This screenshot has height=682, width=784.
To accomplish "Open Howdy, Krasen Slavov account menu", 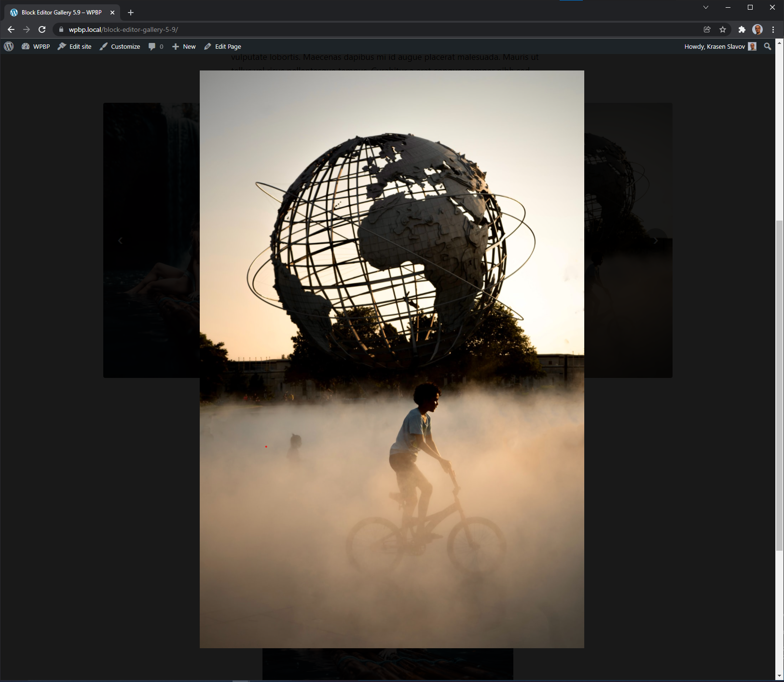I will click(x=720, y=46).
